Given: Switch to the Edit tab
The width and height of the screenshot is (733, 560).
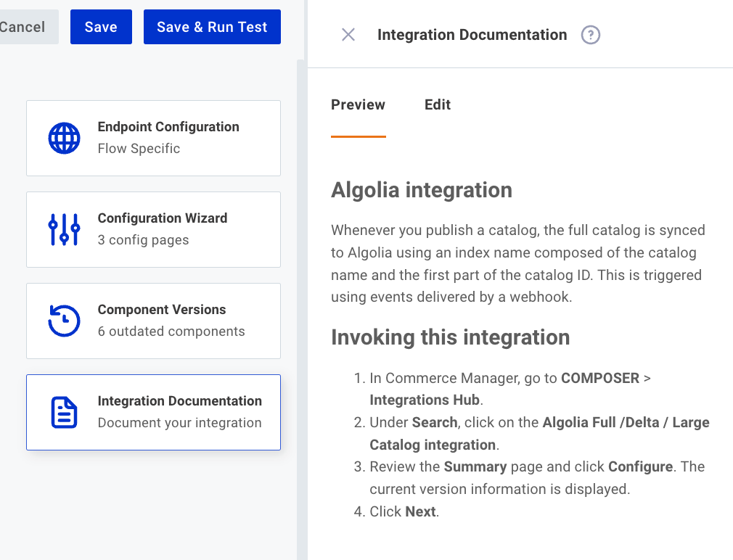Looking at the screenshot, I should click(x=438, y=104).
